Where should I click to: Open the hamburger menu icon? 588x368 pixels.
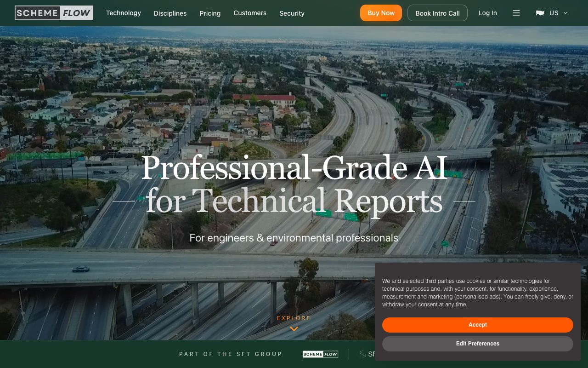click(x=516, y=13)
